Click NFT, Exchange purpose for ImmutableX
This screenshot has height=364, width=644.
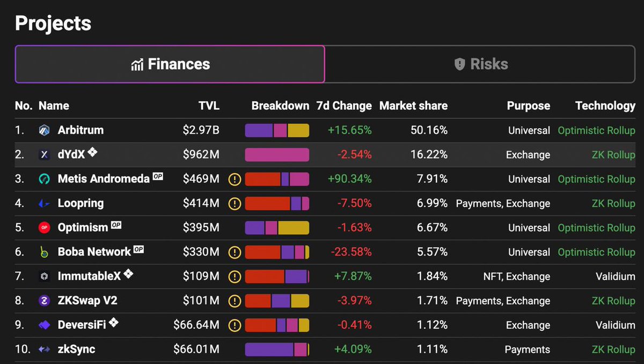coord(516,277)
